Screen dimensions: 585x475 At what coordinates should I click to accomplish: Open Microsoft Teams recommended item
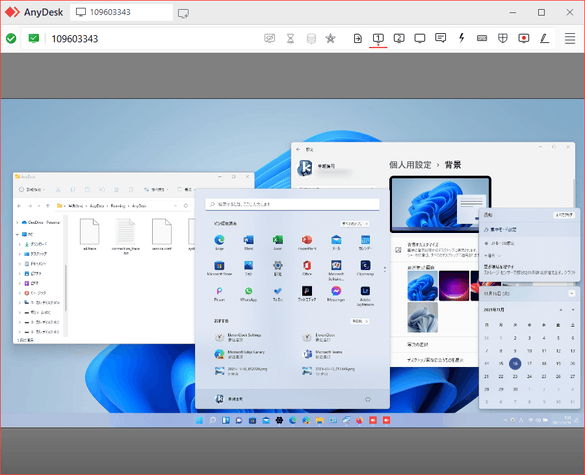[x=323, y=354]
